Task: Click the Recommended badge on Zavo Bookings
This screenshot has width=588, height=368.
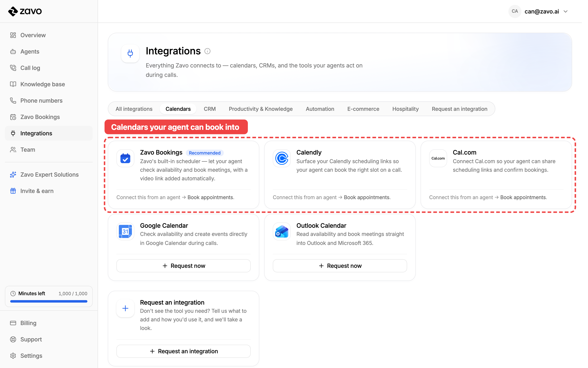Action: point(205,153)
